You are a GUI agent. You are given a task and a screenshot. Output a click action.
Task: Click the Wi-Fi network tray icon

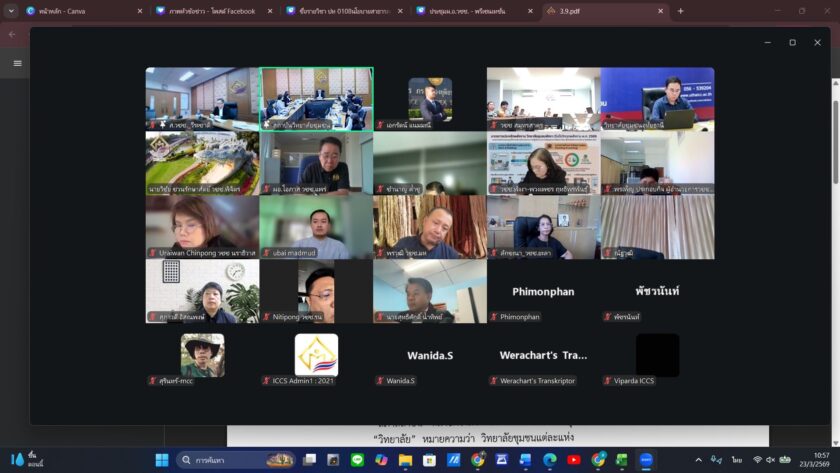point(757,460)
